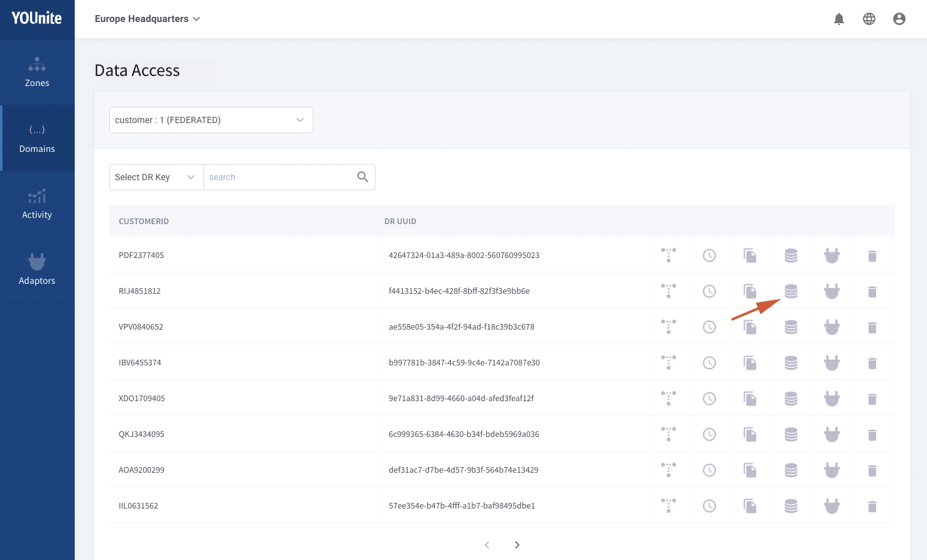Screen dimensions: 927x560
Task: Go to the next page of results
Action: pos(517,545)
